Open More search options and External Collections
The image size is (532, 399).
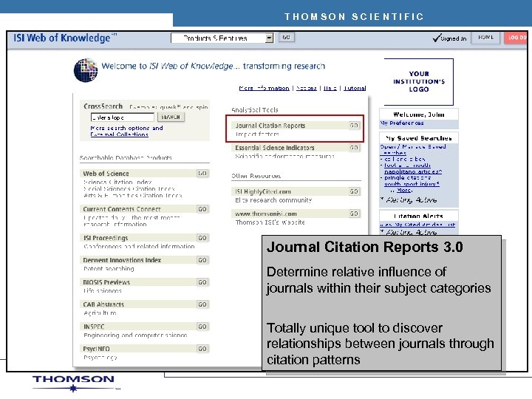[126, 131]
